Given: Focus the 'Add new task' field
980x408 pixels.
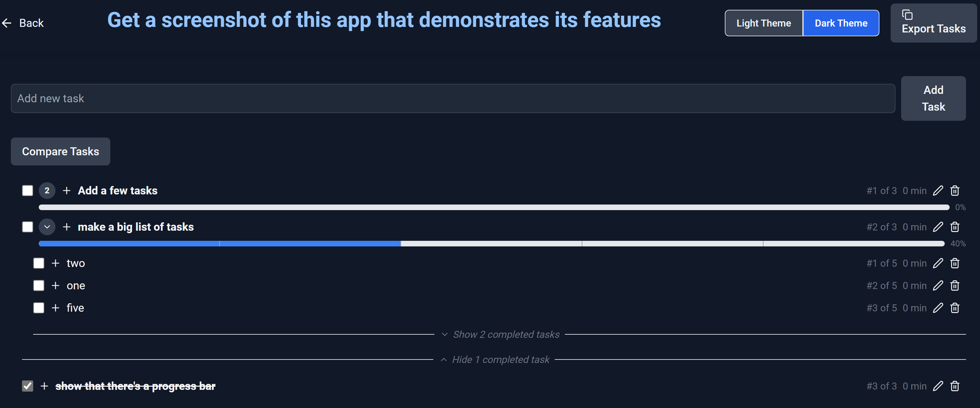Looking at the screenshot, I should coord(453,98).
